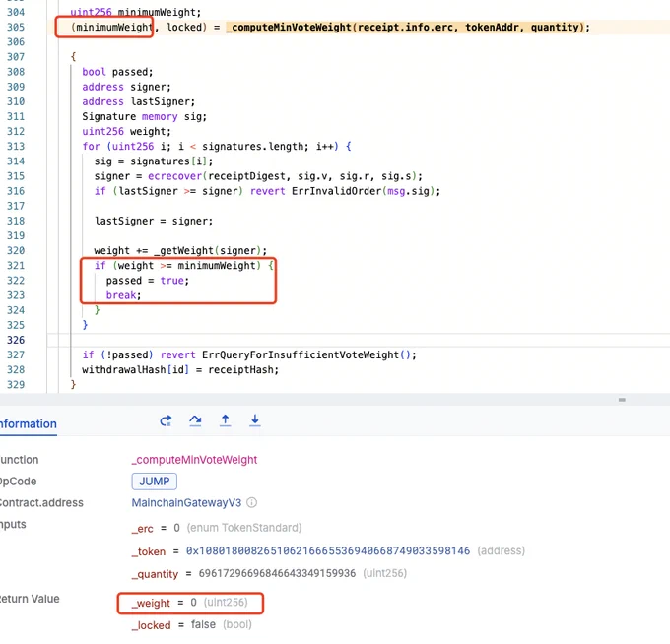This screenshot has width=670, height=644.
Task: Click 'Signature memory sig;' line
Action: click(145, 116)
